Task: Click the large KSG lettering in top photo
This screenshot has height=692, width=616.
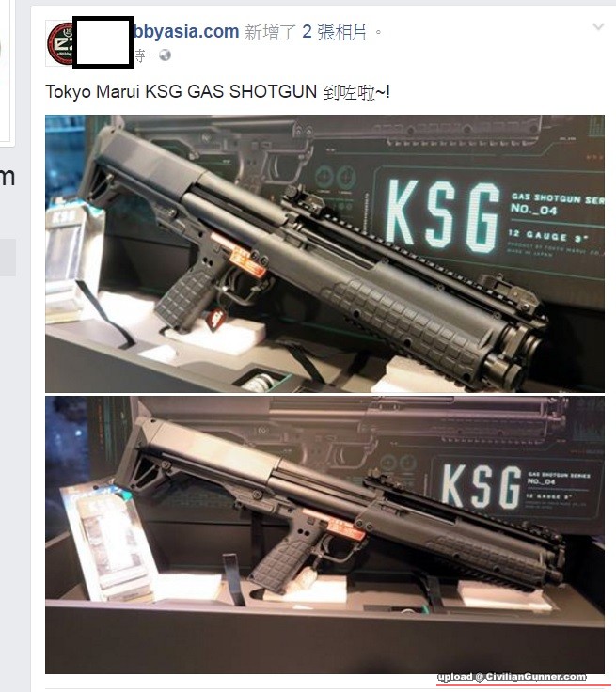Action: [443, 216]
